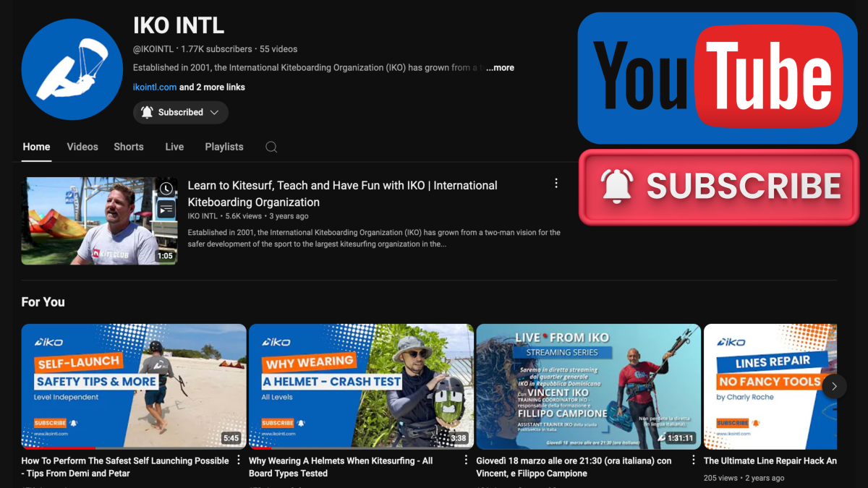Click the '1.77K subscribers' text

216,49
